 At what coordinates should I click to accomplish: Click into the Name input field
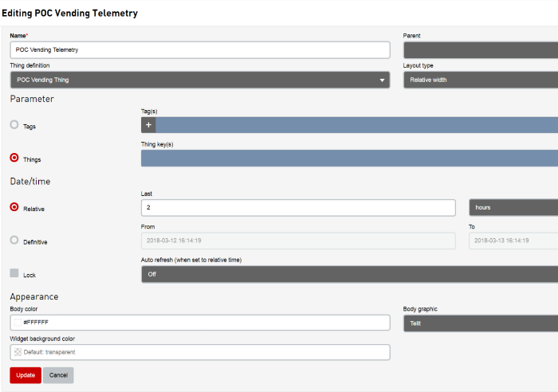(x=200, y=50)
